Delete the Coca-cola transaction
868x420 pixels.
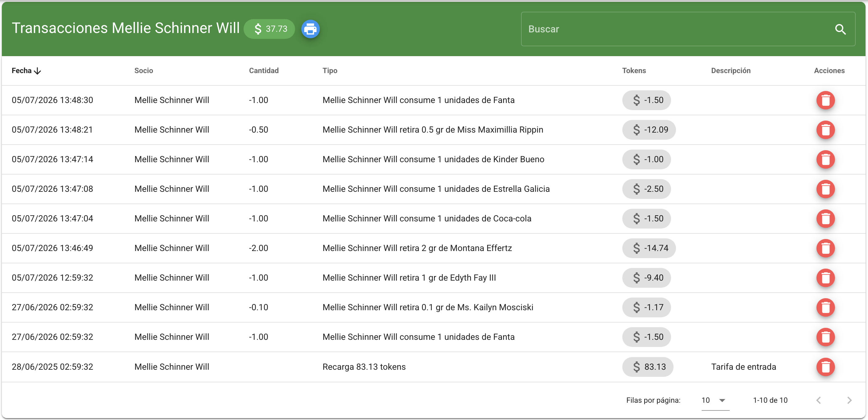coord(825,219)
